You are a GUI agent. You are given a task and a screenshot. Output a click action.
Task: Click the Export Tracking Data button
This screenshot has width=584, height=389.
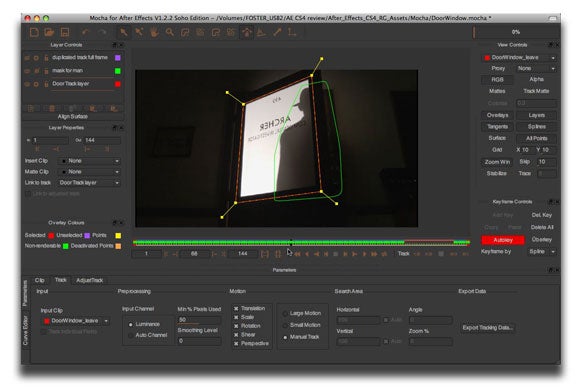point(488,328)
